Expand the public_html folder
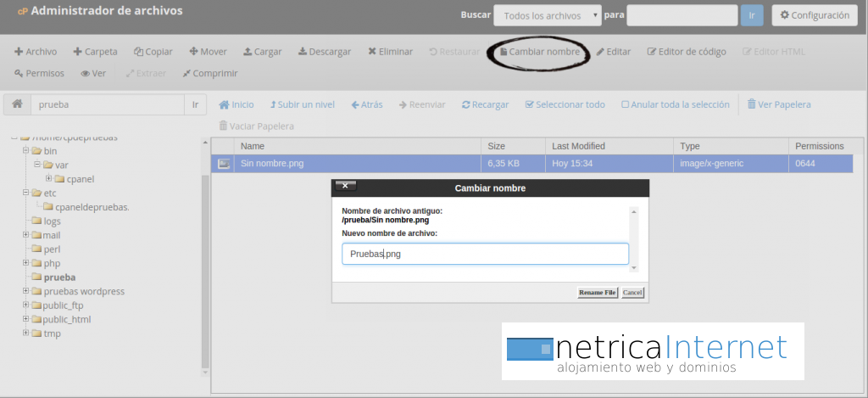 26,320
